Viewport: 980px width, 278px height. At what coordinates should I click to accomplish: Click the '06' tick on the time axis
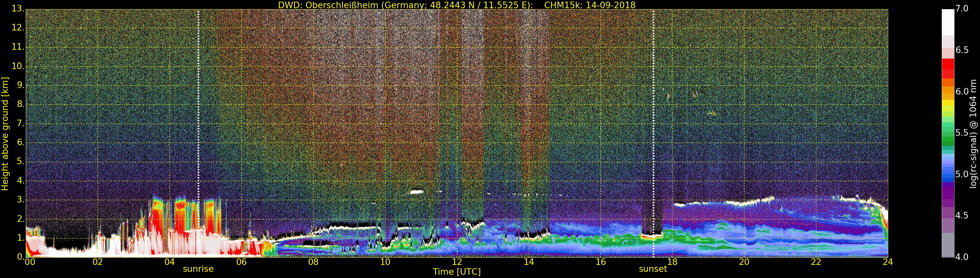241,262
